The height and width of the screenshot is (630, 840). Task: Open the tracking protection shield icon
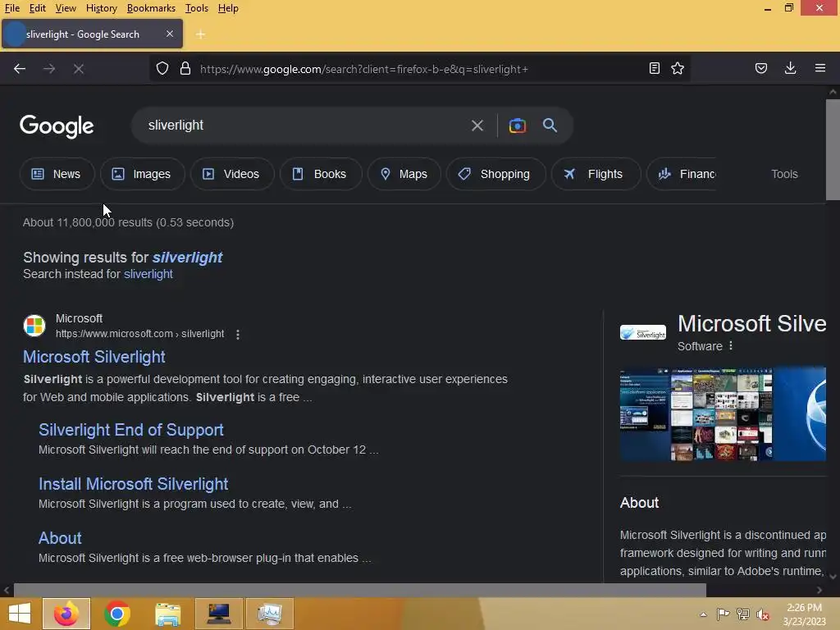click(x=162, y=69)
